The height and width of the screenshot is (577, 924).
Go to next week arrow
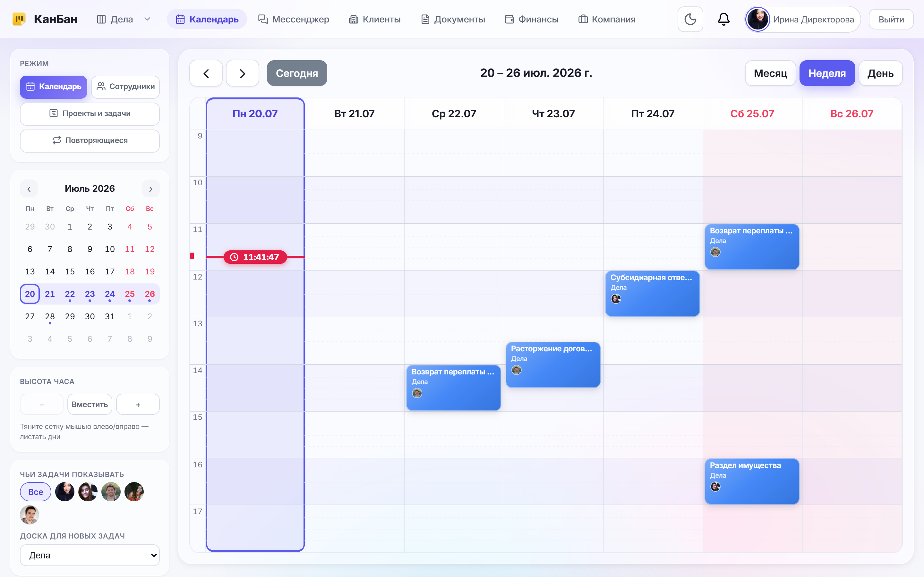pos(243,73)
